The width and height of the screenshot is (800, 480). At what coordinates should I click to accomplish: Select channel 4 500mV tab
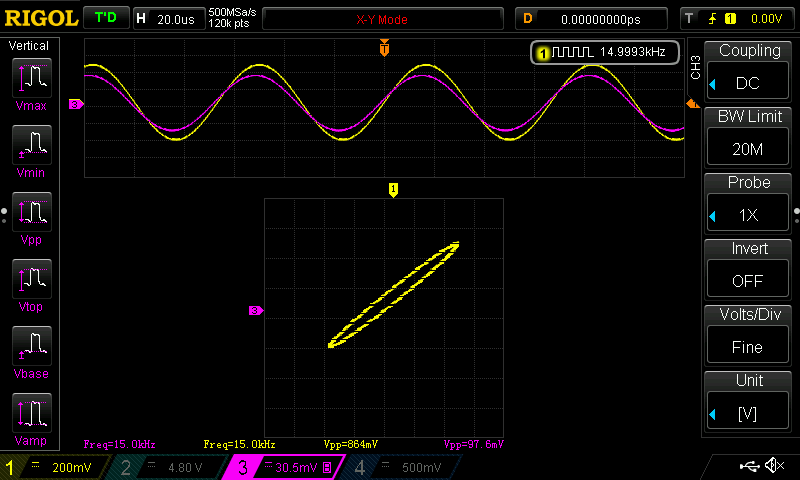[403, 467]
